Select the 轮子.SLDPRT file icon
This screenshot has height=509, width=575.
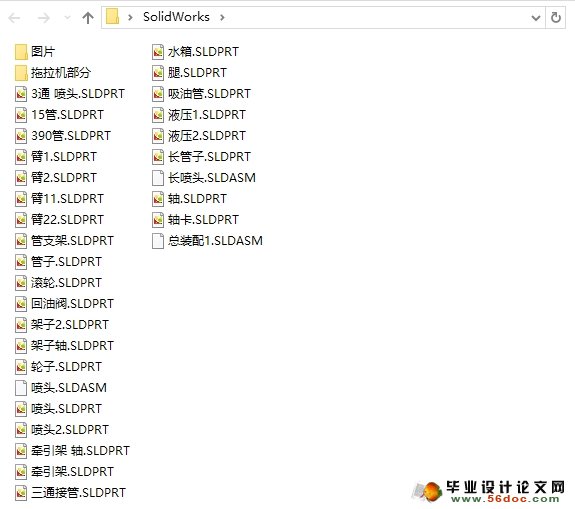(x=21, y=366)
